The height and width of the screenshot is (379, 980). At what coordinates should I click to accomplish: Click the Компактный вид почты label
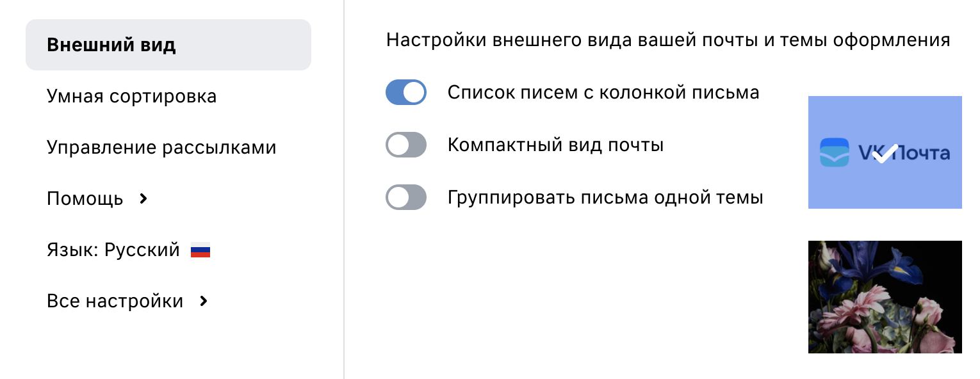pos(555,145)
